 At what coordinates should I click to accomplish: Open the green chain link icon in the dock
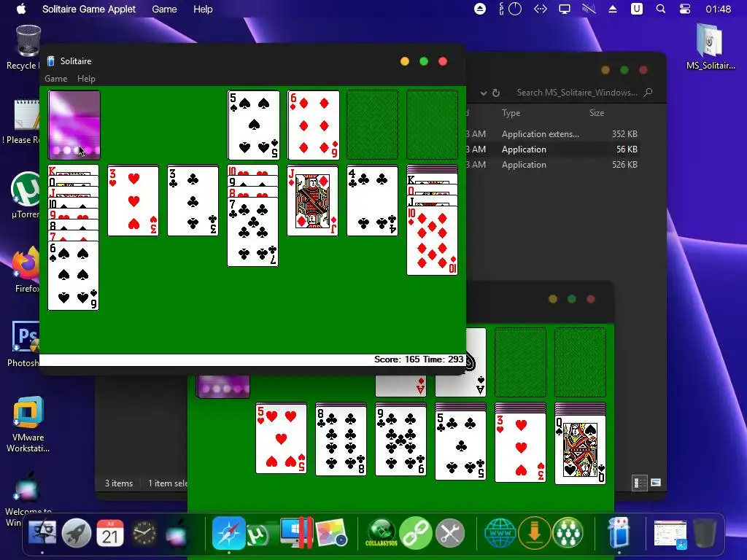click(x=415, y=533)
